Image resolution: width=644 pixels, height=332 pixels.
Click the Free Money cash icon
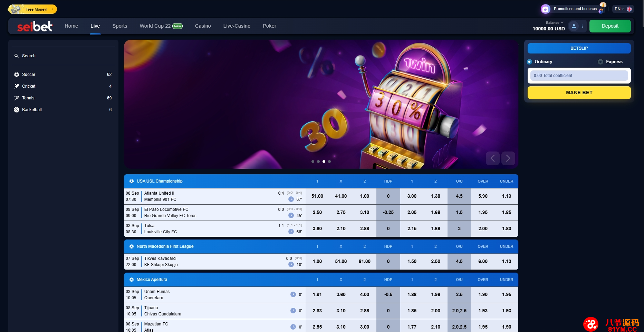click(x=15, y=9)
